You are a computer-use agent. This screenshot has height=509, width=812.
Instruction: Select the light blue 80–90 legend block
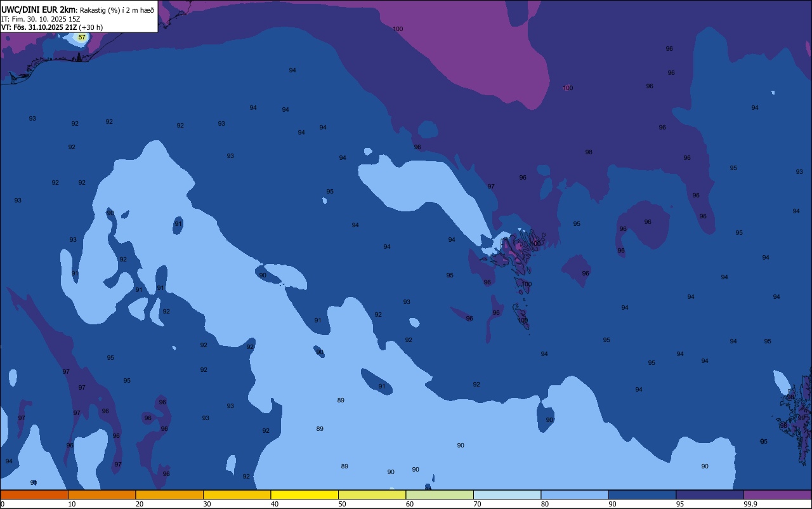click(575, 494)
